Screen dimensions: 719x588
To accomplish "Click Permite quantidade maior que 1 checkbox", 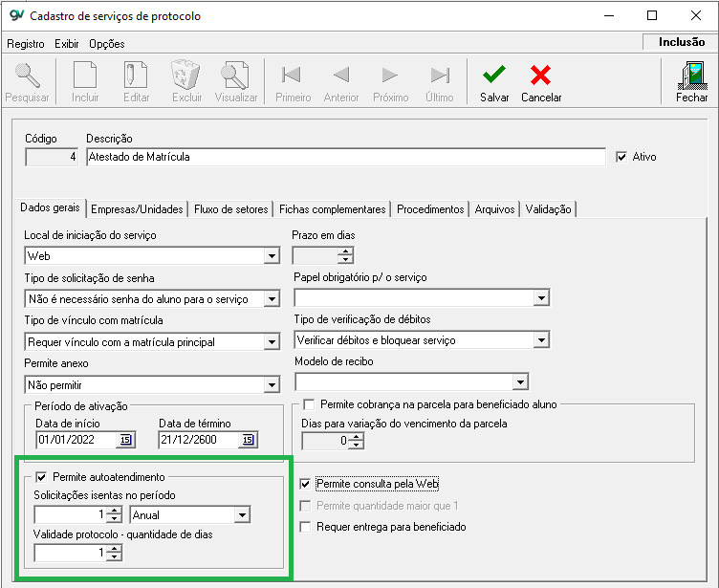I will tap(305, 506).
